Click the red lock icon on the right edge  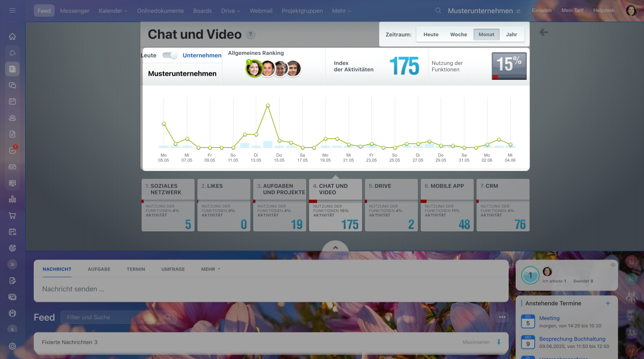tap(632, 261)
